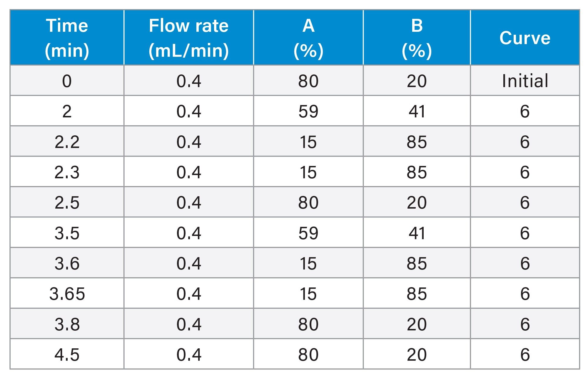Click A value 59 in the time 2 row
The height and width of the screenshot is (381, 588).
point(308,111)
